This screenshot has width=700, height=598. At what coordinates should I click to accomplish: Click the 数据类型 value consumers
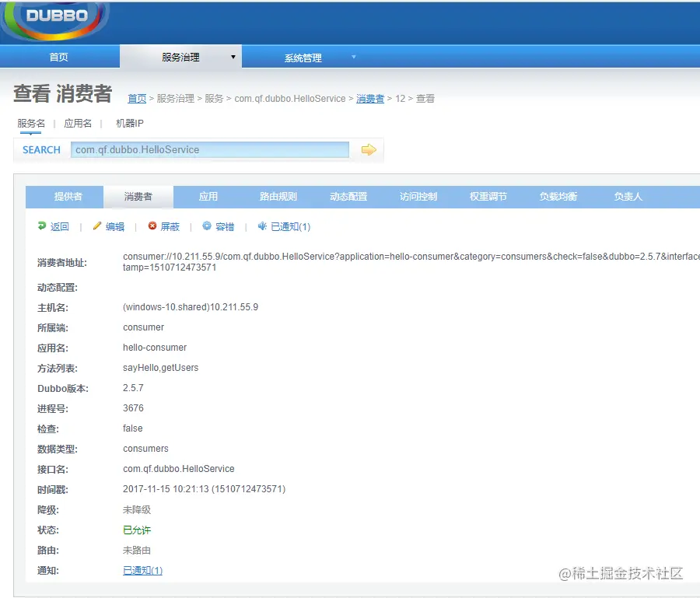click(x=146, y=449)
